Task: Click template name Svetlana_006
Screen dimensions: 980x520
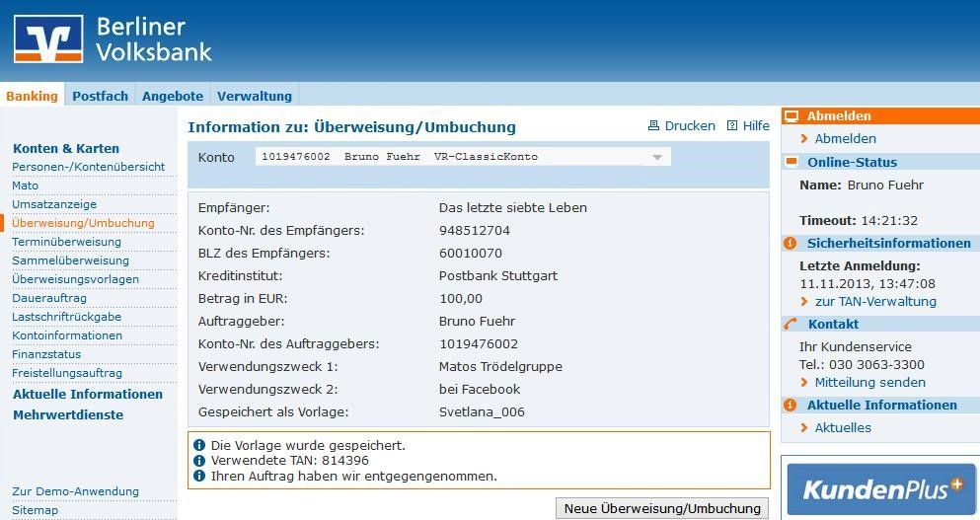Action: click(x=482, y=411)
